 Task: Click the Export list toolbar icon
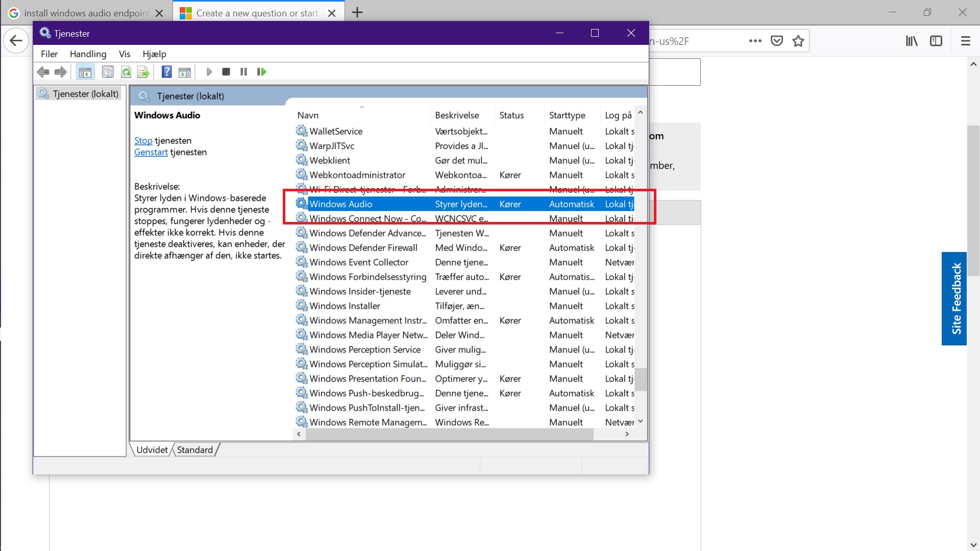[x=143, y=72]
